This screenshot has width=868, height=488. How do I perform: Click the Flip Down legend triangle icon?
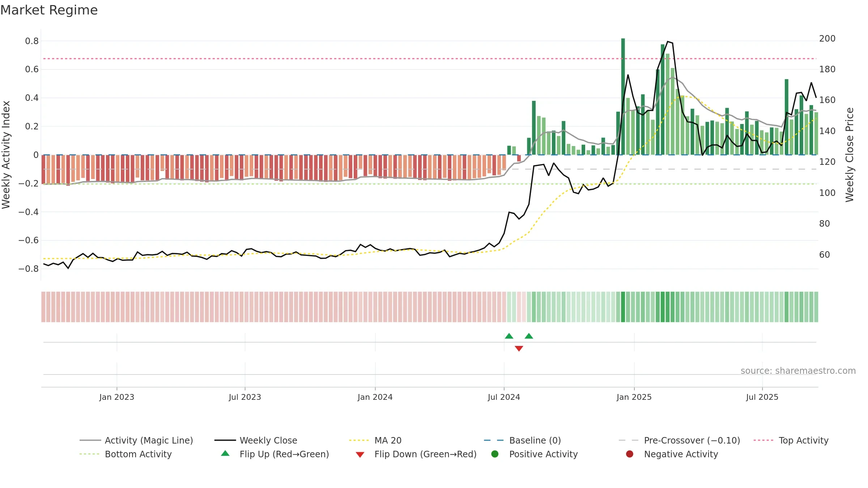(x=360, y=454)
